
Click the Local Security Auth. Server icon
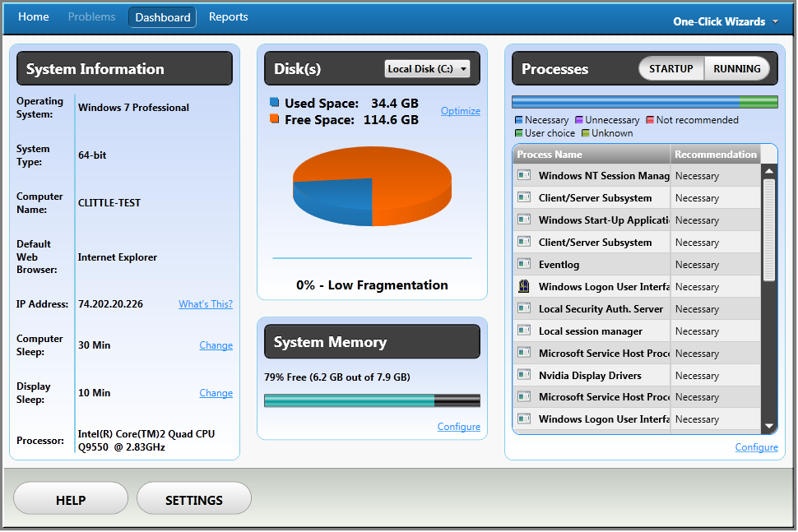524,308
